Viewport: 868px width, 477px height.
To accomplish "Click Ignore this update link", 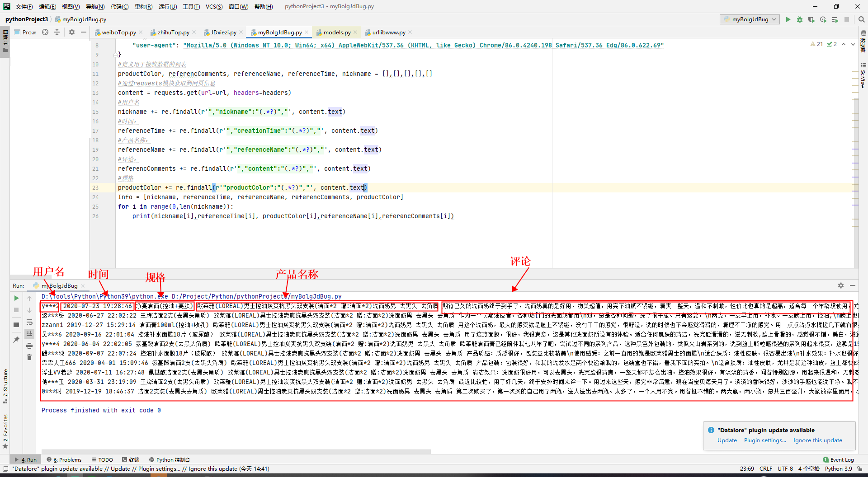I will point(817,440).
